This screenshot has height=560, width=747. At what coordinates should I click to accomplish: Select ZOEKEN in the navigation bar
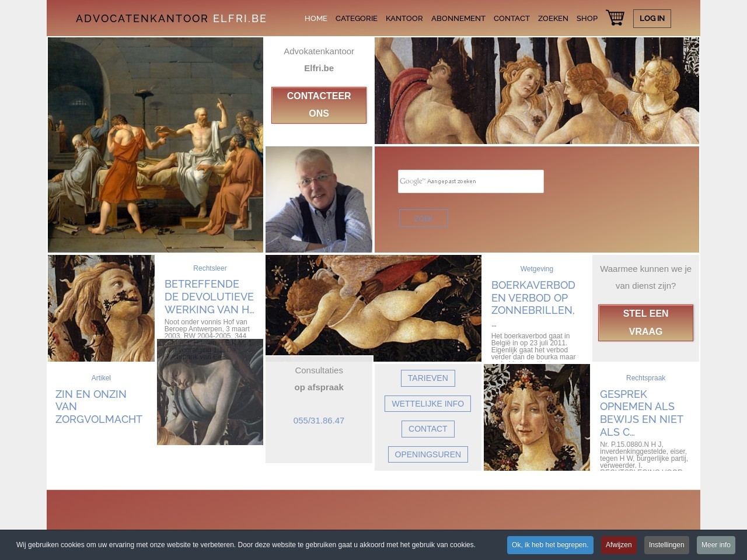pos(553,18)
